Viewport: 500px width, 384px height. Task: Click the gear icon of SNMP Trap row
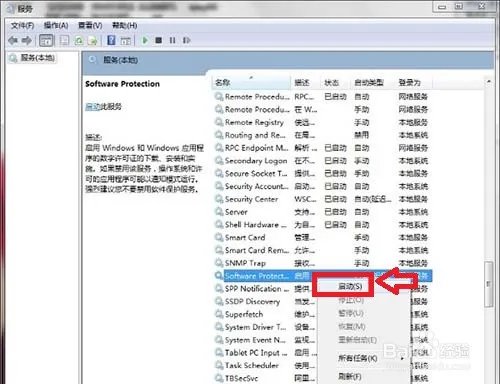tap(219, 263)
